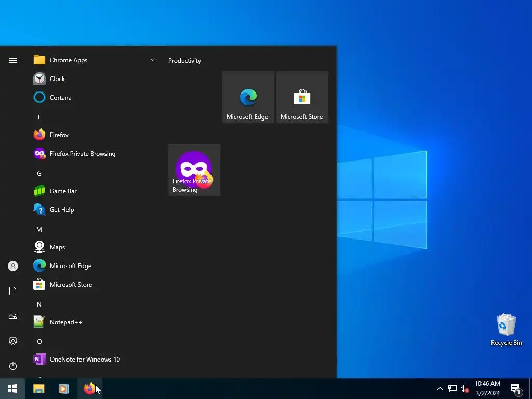Launch Notepad++ from the app list
This screenshot has height=399, width=532.
(x=94, y=322)
